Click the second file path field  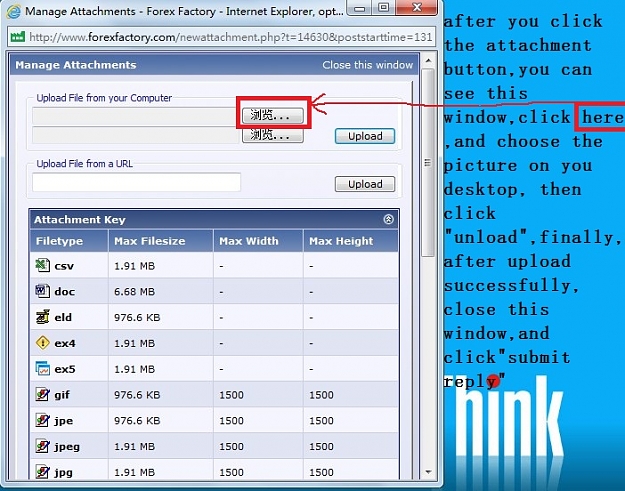point(137,135)
